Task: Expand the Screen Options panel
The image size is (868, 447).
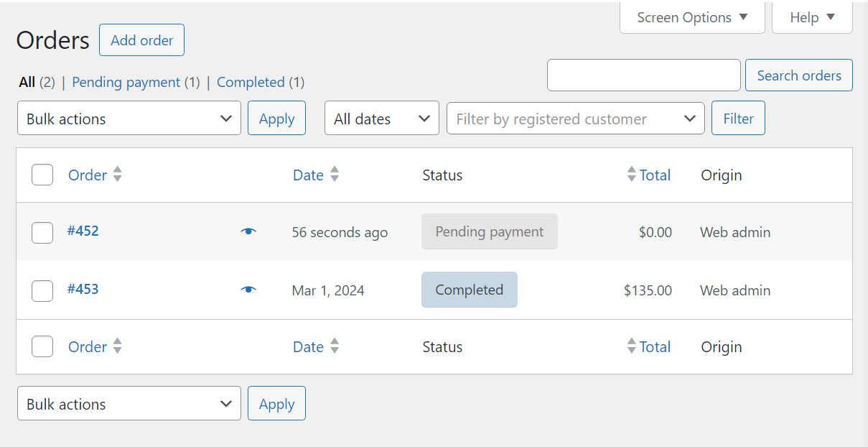Action: pos(691,17)
